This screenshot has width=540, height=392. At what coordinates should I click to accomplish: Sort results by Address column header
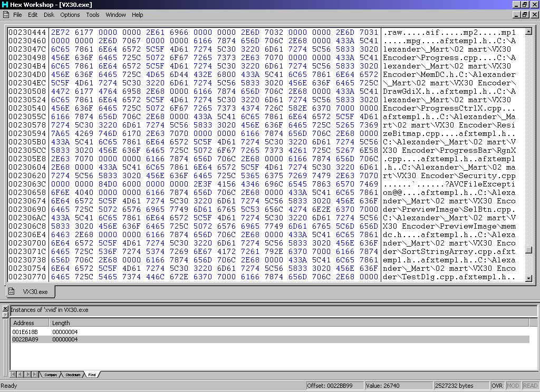tap(30, 323)
